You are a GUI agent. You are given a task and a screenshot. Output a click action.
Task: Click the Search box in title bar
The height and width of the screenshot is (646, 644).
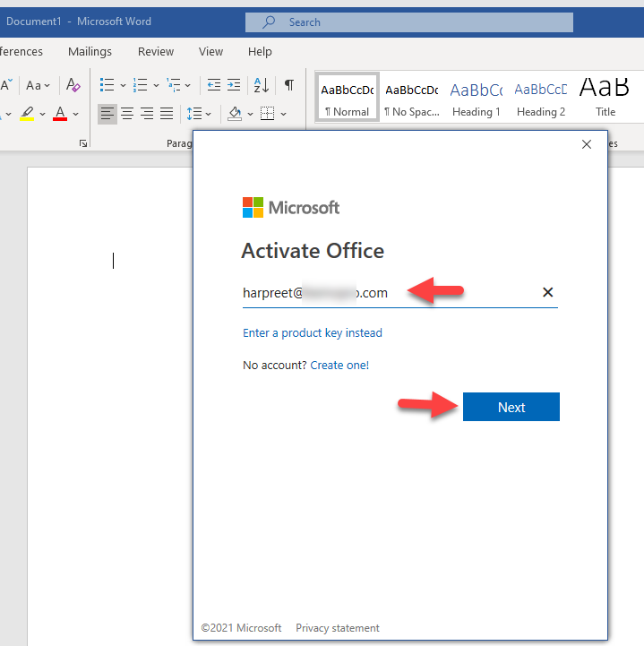[x=409, y=22]
